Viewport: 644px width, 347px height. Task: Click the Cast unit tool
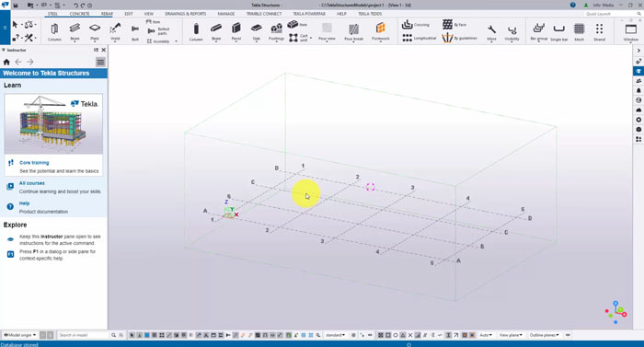click(x=299, y=38)
